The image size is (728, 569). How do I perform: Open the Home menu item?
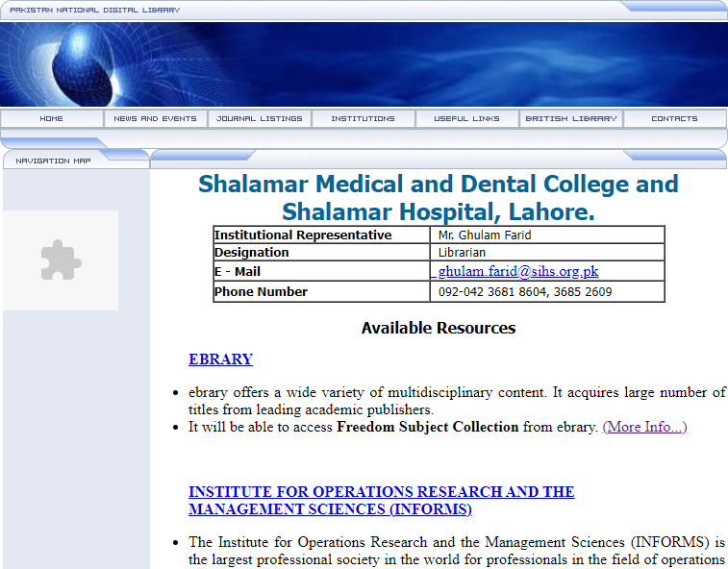tap(52, 119)
